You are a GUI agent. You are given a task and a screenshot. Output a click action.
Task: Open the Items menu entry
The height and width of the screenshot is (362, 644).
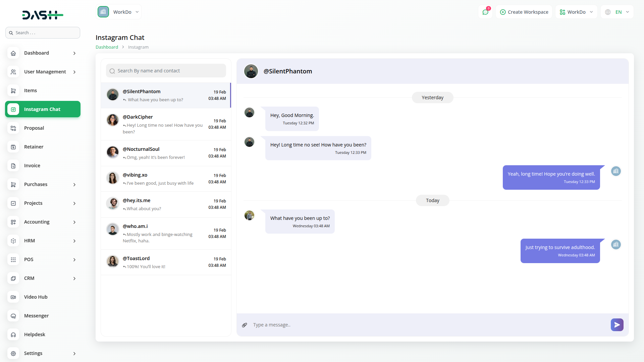click(x=31, y=90)
